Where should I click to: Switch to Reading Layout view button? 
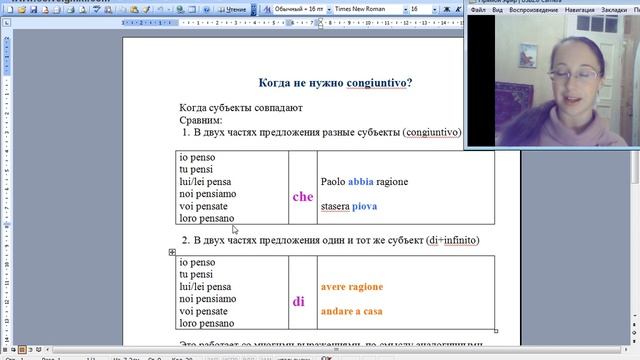click(38, 350)
